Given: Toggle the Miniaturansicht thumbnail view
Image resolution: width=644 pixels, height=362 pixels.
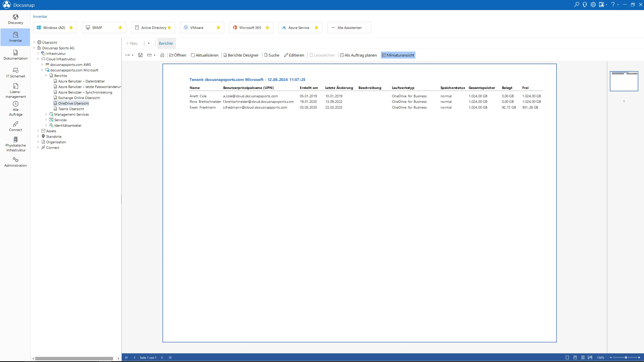Looking at the screenshot, I should point(398,55).
